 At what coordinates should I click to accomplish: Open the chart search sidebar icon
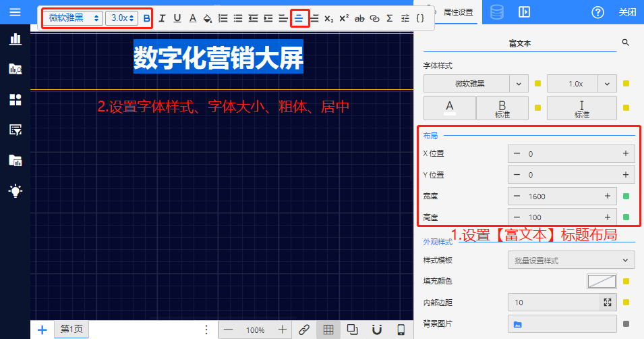click(16, 69)
